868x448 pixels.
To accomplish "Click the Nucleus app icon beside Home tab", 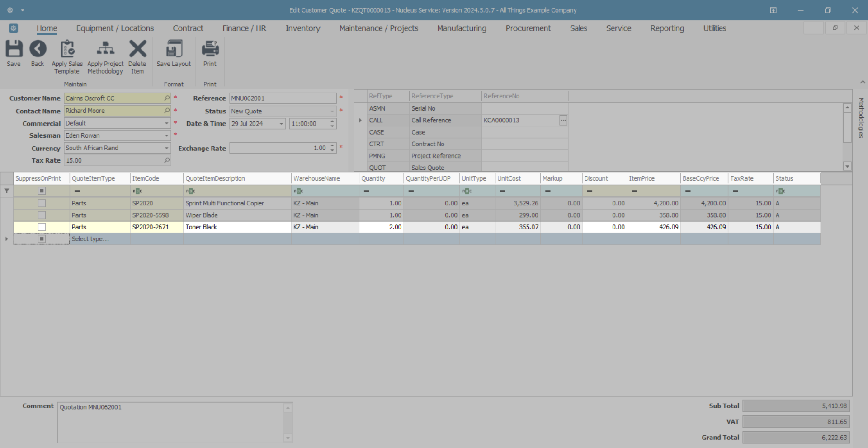I will pyautogui.click(x=14, y=28).
